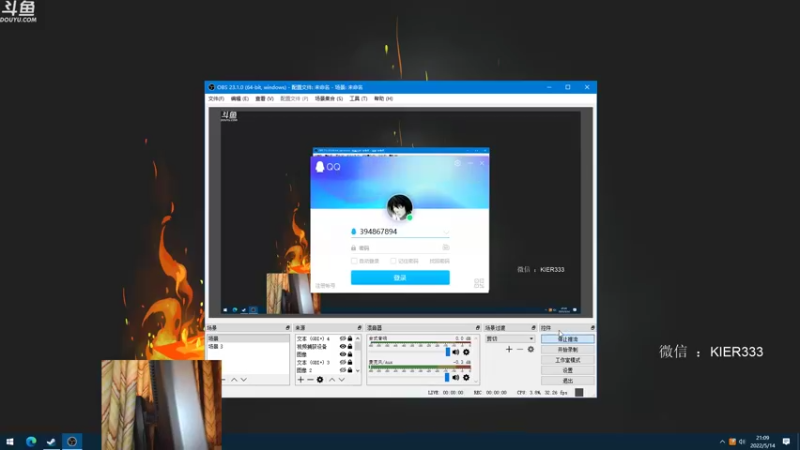The width and height of the screenshot is (800, 450).
Task: Click the 开始录制 start recording button
Action: coord(567,349)
